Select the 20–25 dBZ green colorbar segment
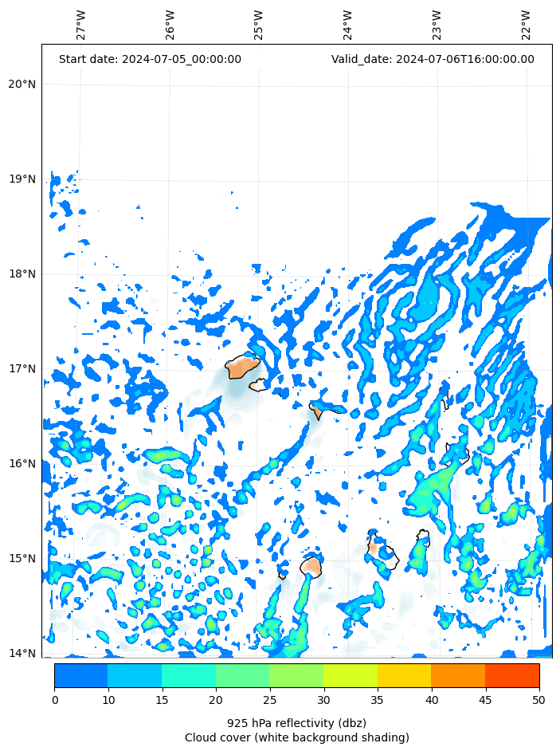Viewport: 560px width, 751px height. [242, 675]
